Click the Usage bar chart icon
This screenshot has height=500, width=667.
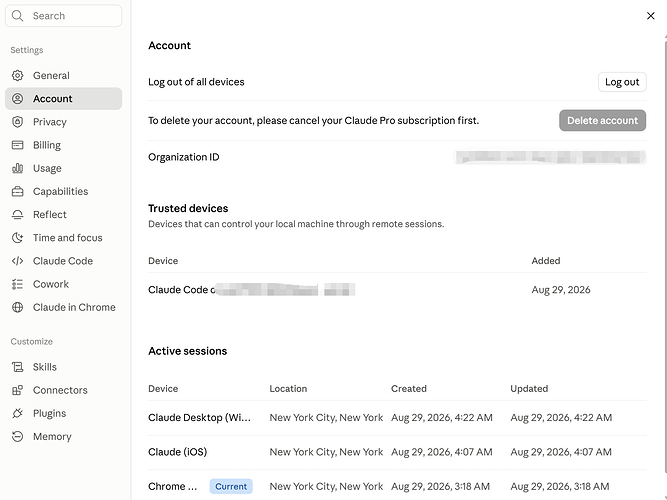click(17, 168)
